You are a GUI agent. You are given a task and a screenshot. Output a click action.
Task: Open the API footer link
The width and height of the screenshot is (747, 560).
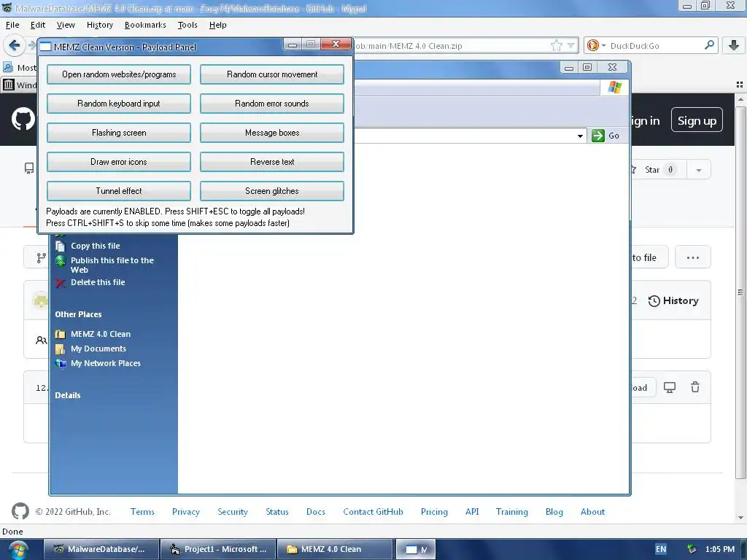pyautogui.click(x=472, y=512)
